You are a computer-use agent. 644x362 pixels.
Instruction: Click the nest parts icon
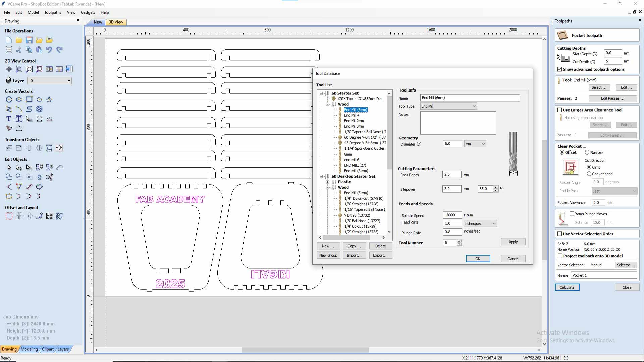(x=59, y=216)
